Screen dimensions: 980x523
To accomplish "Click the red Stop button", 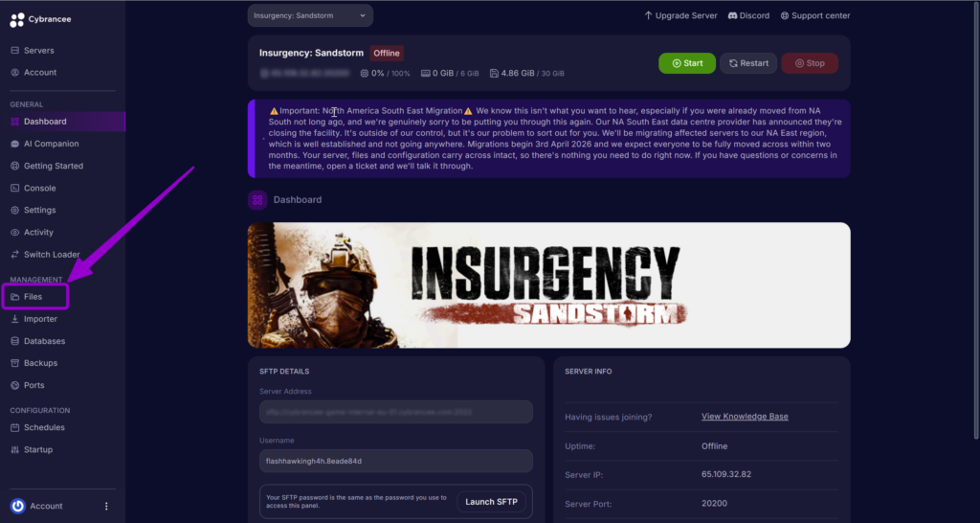I will coord(810,63).
